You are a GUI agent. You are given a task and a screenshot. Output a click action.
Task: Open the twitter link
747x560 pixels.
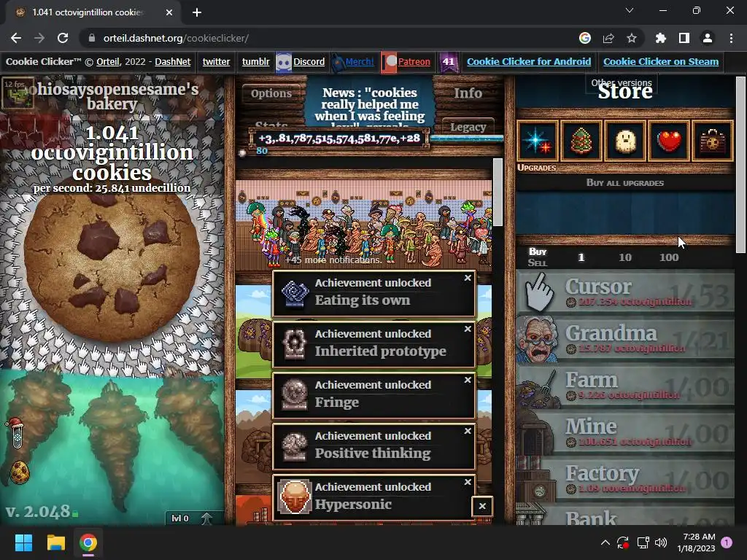pos(216,61)
